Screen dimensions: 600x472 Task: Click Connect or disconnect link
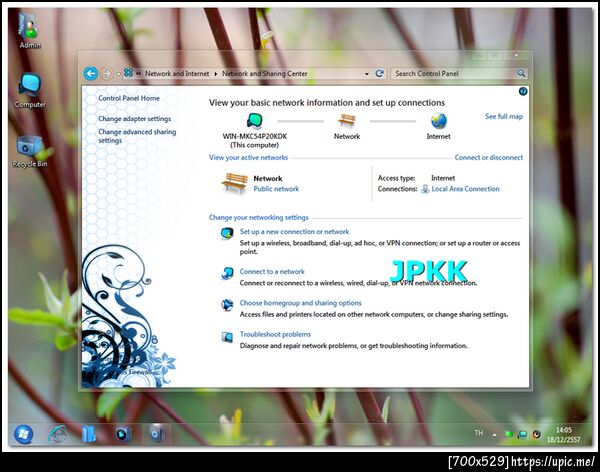489,157
